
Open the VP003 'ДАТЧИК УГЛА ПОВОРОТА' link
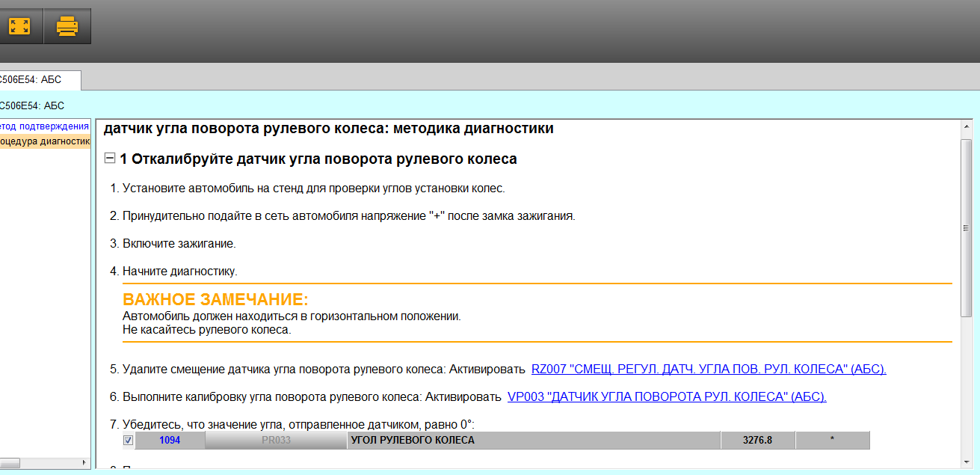[666, 396]
